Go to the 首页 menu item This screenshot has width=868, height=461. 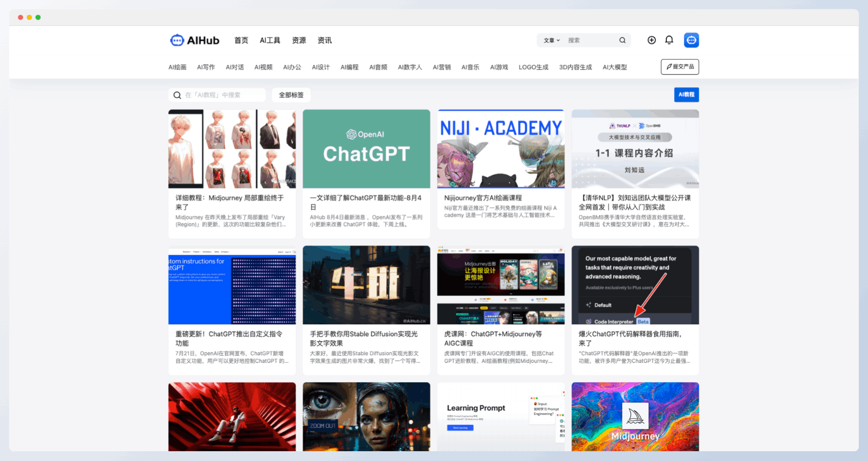pos(241,40)
